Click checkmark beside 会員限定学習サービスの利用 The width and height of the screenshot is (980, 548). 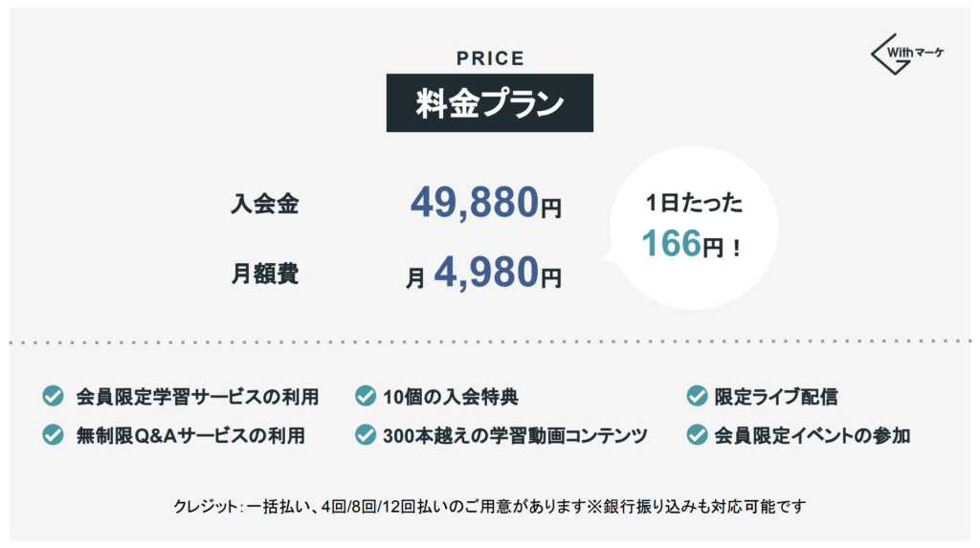click(54, 396)
